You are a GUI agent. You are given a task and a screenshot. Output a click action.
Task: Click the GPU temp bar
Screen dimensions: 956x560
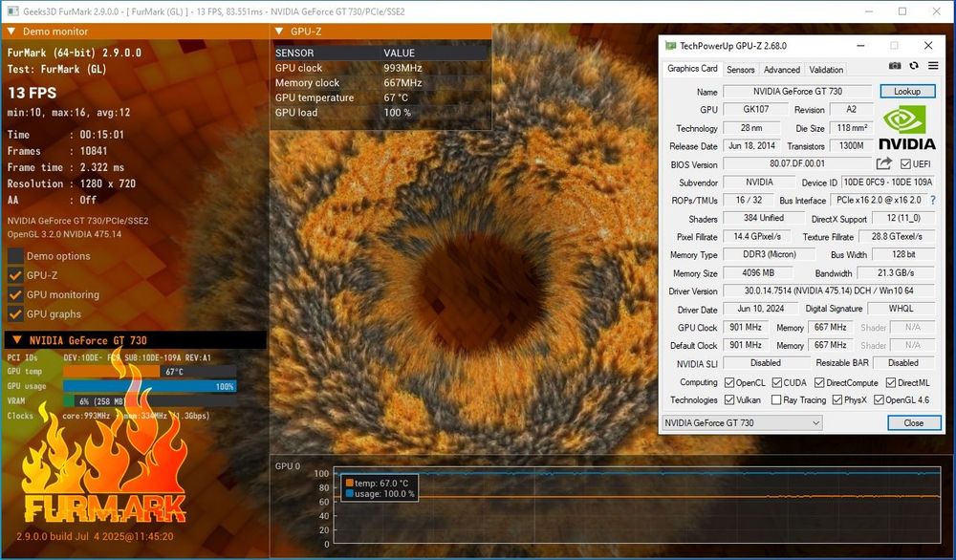coord(150,371)
